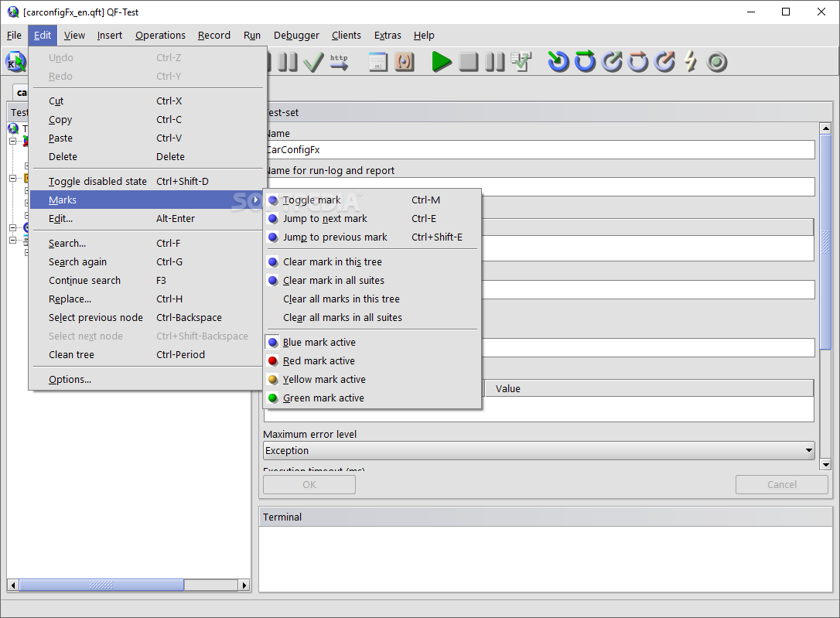The width and height of the screenshot is (840, 618).
Task: Collapse the first tree node under the root
Action: [x=12, y=142]
